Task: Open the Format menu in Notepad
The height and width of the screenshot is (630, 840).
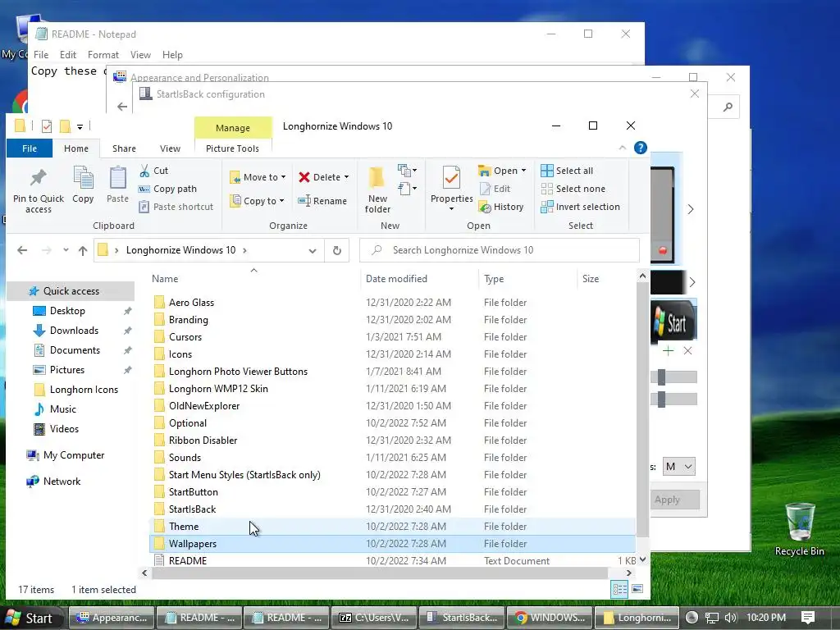Action: [103, 55]
